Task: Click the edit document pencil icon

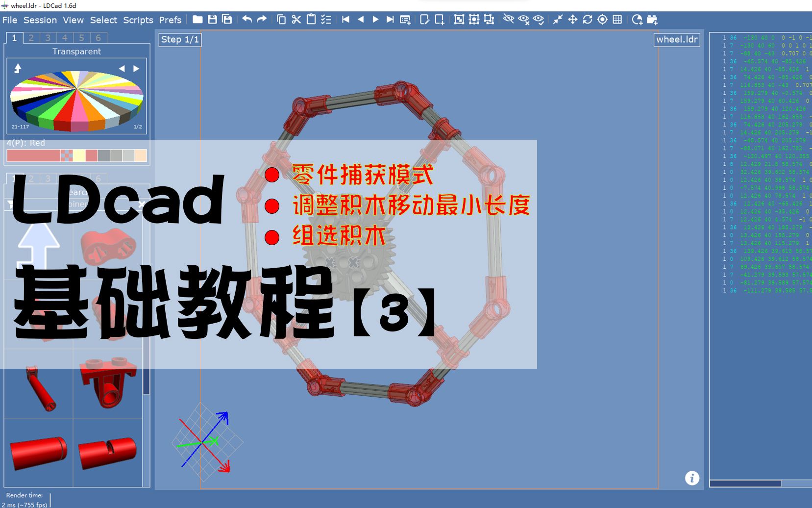Action: [424, 20]
